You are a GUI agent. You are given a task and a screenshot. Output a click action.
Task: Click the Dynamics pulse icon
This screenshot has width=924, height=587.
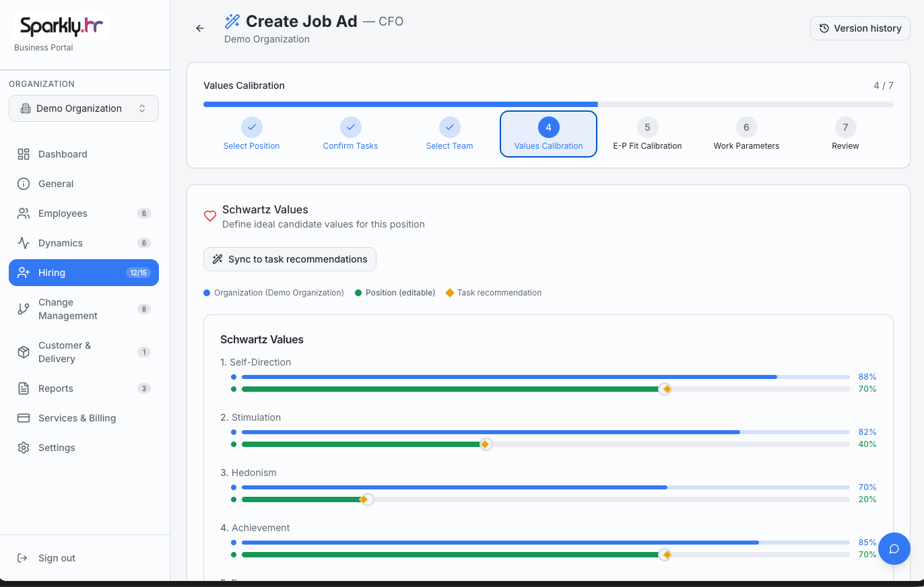(24, 243)
